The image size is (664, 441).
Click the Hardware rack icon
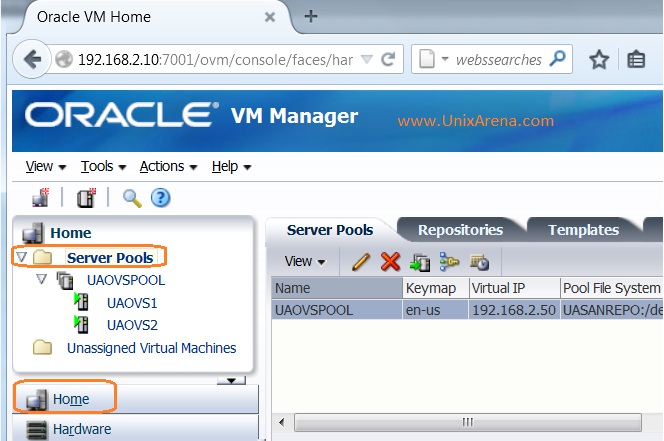(37, 430)
